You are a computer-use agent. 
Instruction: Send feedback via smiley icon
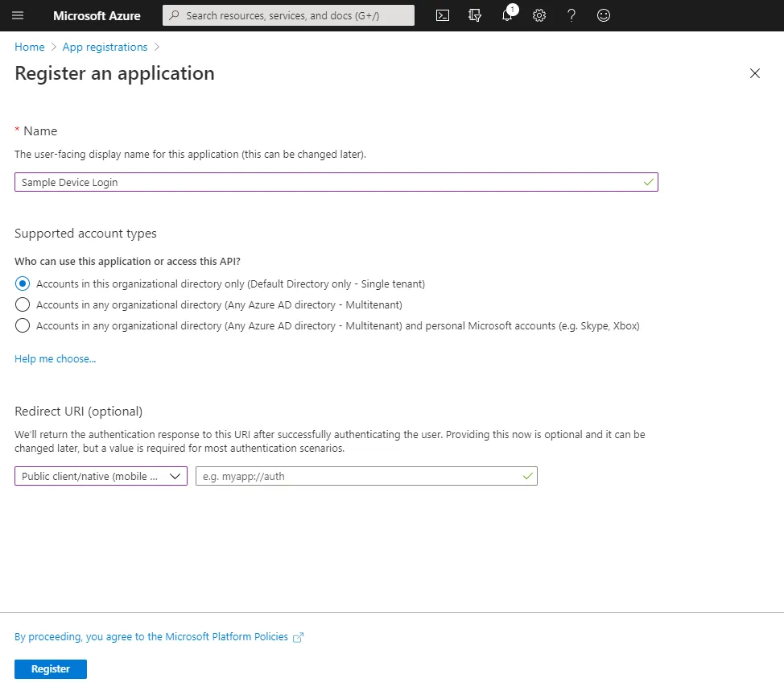604,15
